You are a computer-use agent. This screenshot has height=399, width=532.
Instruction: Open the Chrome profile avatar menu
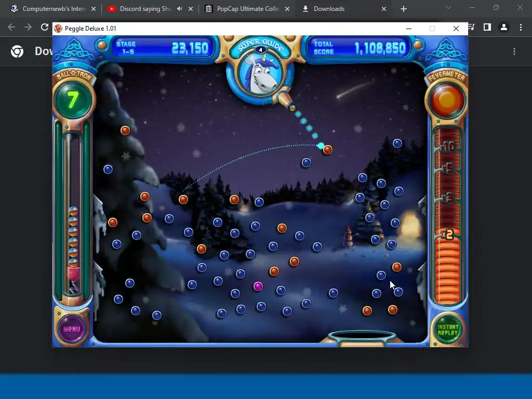point(504,27)
